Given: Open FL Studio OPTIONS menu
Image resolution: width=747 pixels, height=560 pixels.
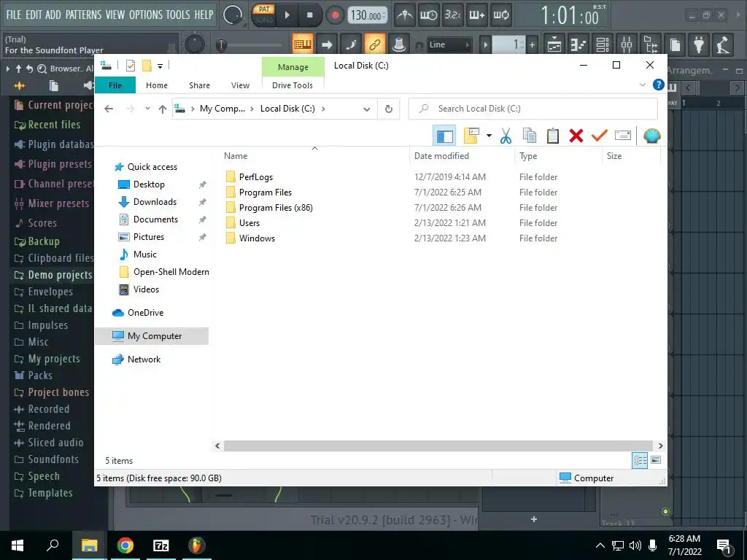Looking at the screenshot, I should (146, 15).
